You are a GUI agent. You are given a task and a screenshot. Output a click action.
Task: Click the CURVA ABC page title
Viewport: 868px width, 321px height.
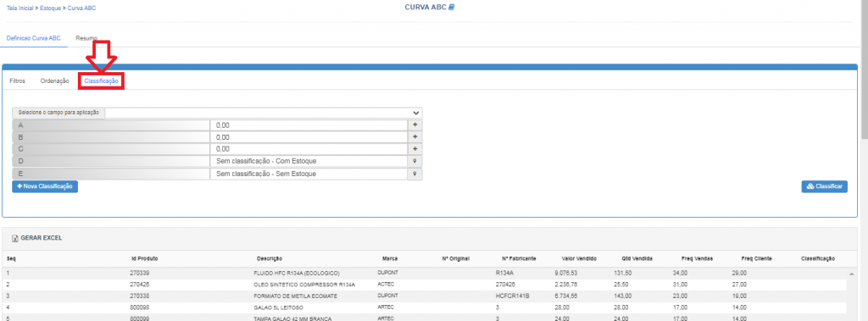coord(426,7)
